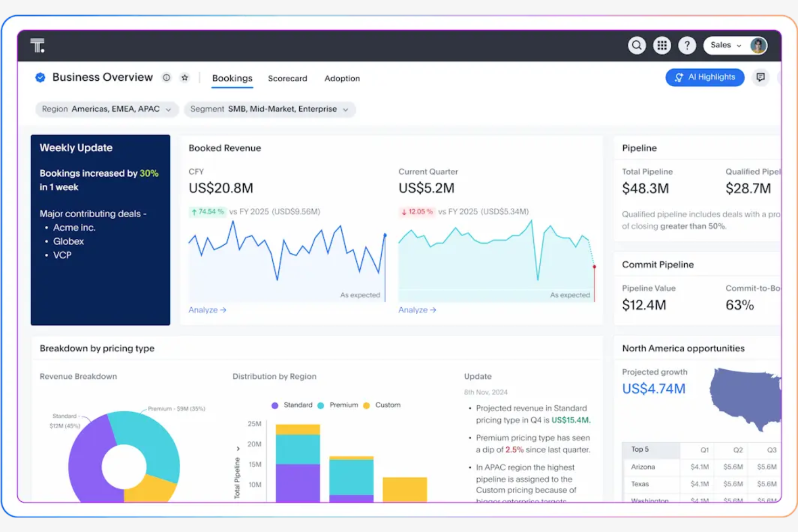The width and height of the screenshot is (798, 532).
Task: Click the Thoughtspot logo in the top bar
Action: tap(37, 45)
